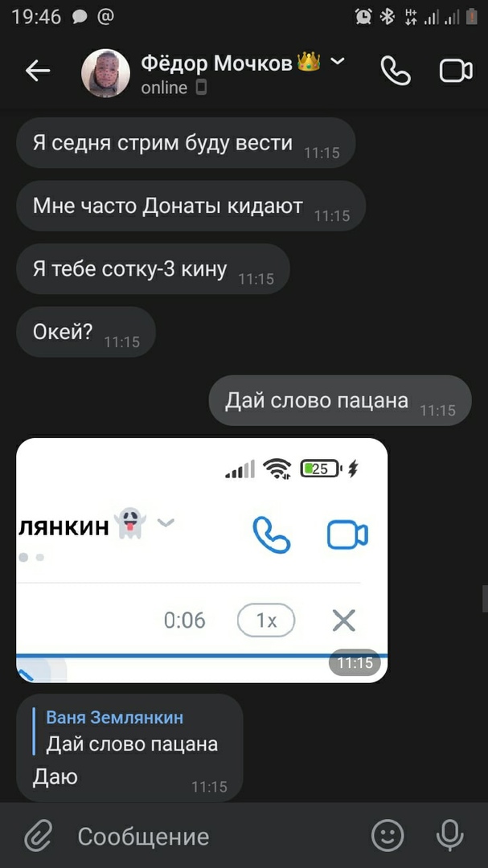Select the message 'Дай слово пацана' on the right
This screenshot has width=488, height=868.
[339, 400]
